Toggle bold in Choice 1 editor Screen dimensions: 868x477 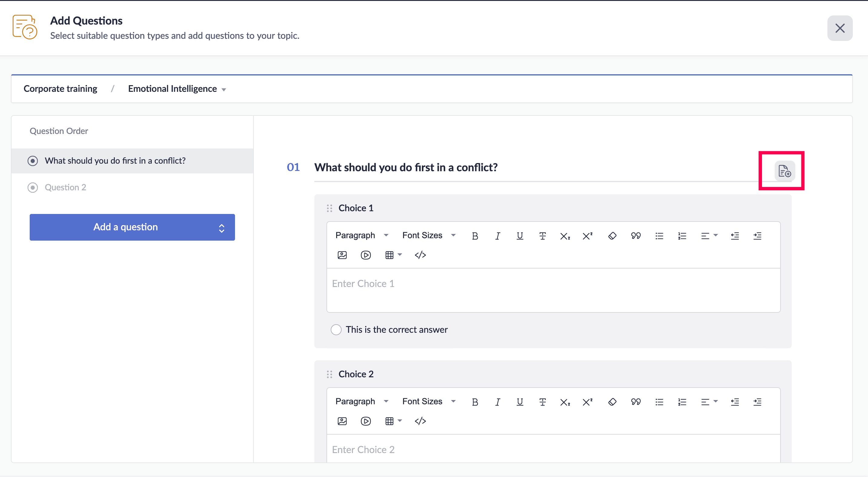coord(475,236)
